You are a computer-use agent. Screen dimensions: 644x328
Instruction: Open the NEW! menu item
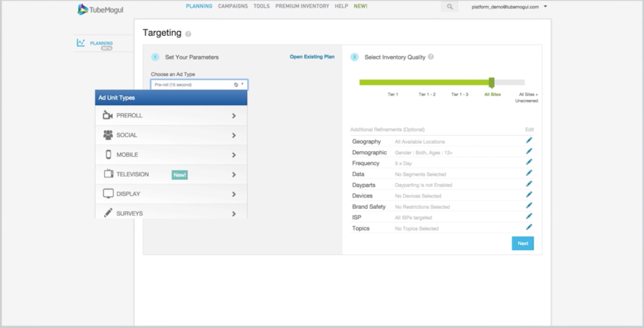(x=361, y=6)
